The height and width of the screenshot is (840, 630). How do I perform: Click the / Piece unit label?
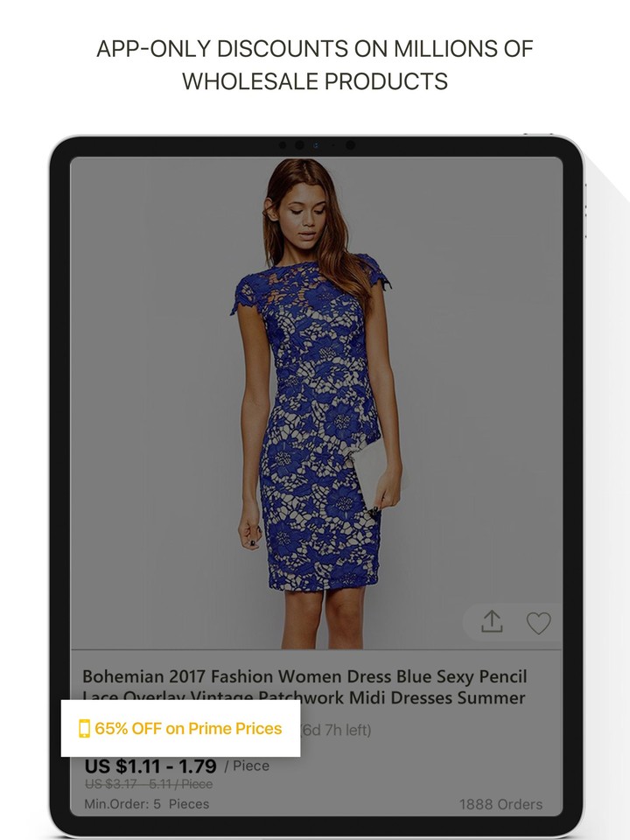247,766
